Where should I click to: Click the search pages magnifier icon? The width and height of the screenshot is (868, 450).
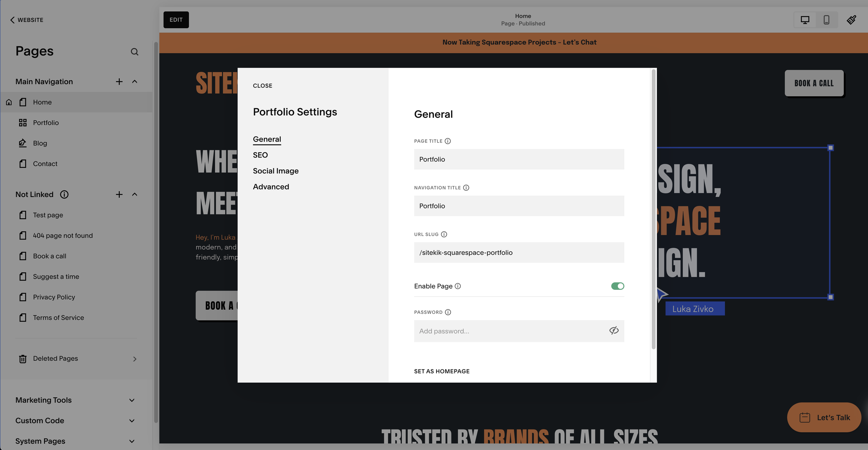(134, 52)
